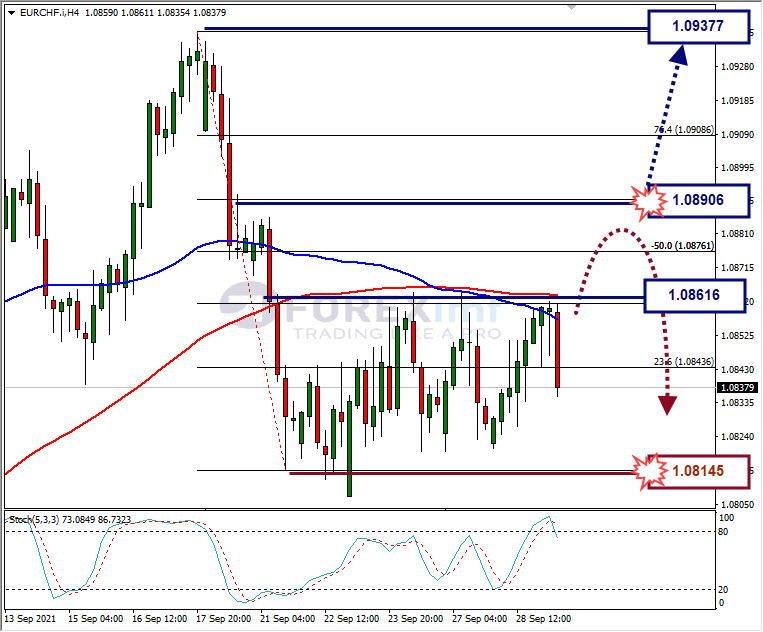Click the Stoch(5,3,3) indicator label
The image size is (763, 632).
(x=34, y=520)
